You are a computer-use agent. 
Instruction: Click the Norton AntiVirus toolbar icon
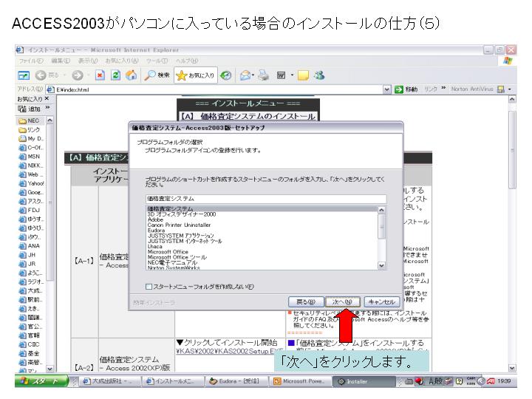coord(501,89)
